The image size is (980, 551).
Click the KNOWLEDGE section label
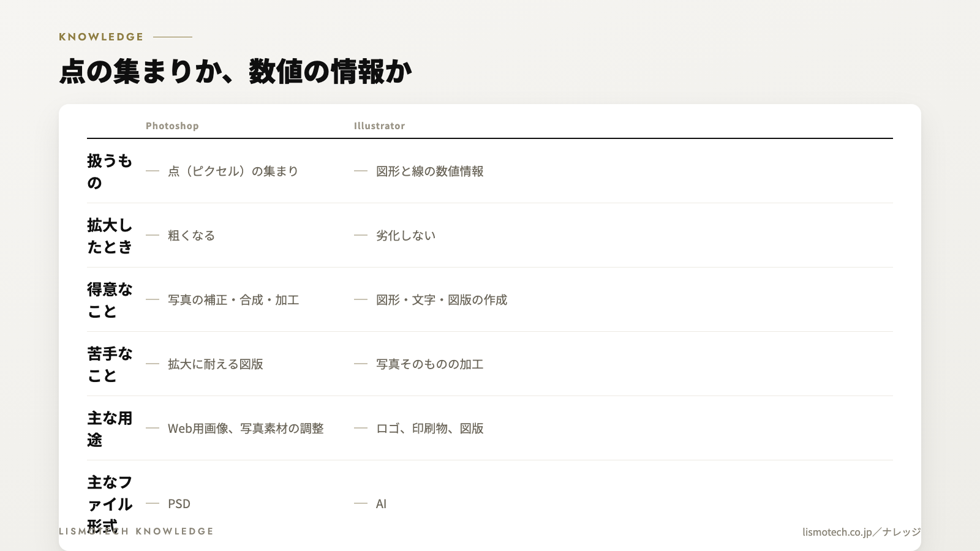pos(101,37)
